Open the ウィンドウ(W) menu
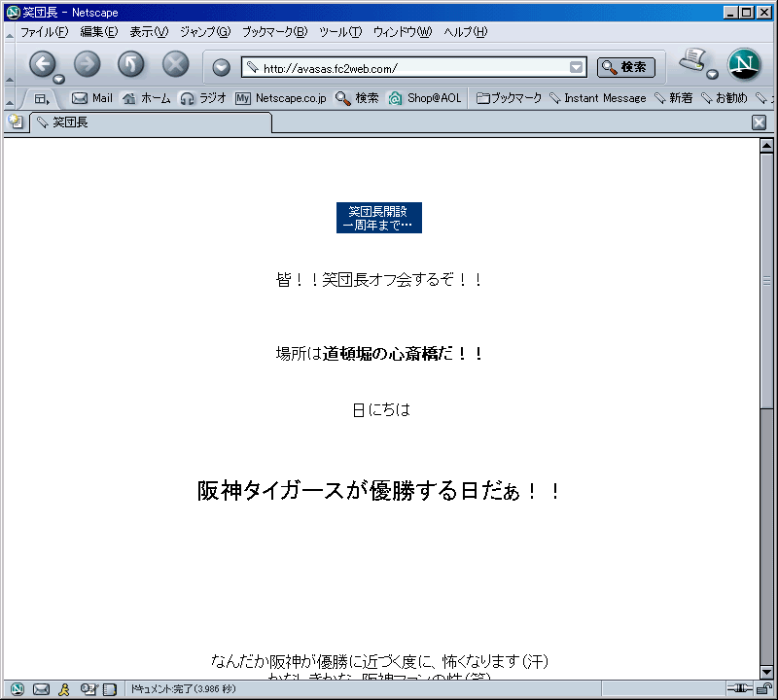The width and height of the screenshot is (778, 700). pyautogui.click(x=403, y=32)
